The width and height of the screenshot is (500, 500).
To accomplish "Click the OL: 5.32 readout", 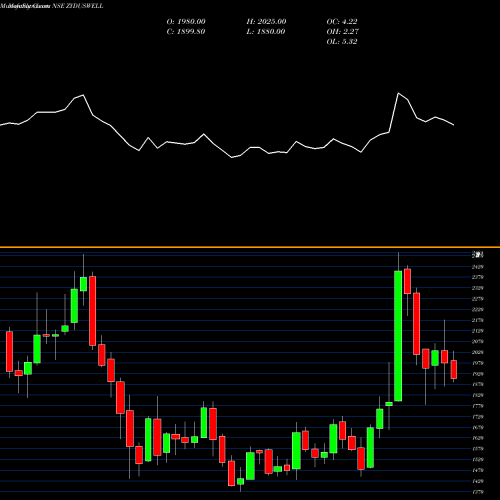I will (342, 42).
